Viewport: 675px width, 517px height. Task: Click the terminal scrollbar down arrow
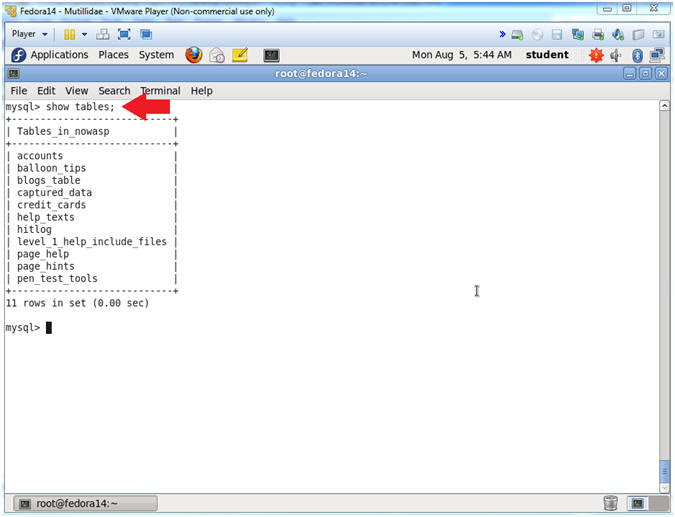click(x=665, y=488)
